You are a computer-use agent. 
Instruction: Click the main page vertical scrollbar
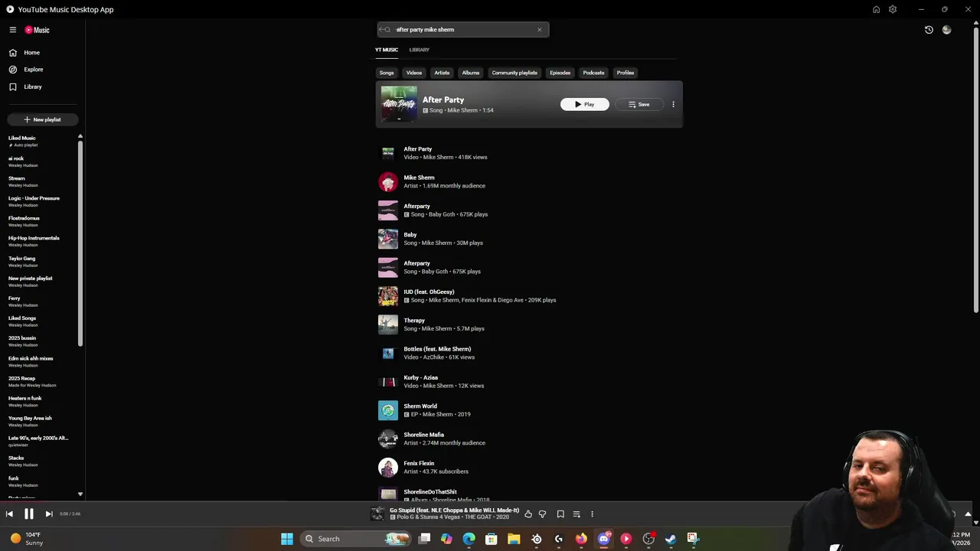tap(975, 168)
